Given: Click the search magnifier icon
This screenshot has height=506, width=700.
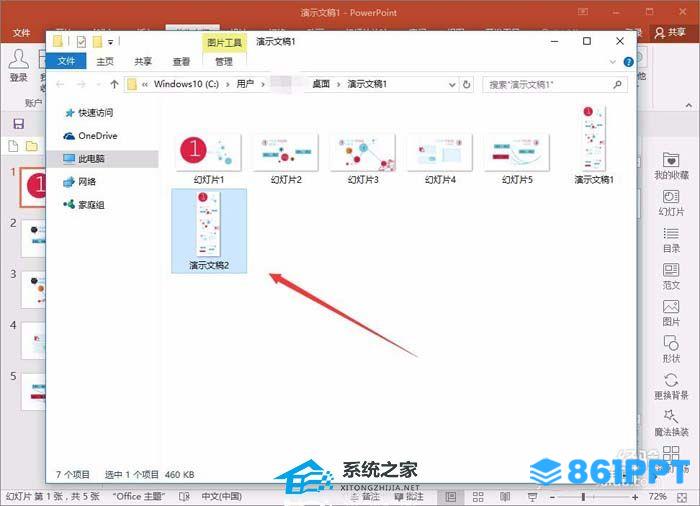Looking at the screenshot, I should click(617, 84).
